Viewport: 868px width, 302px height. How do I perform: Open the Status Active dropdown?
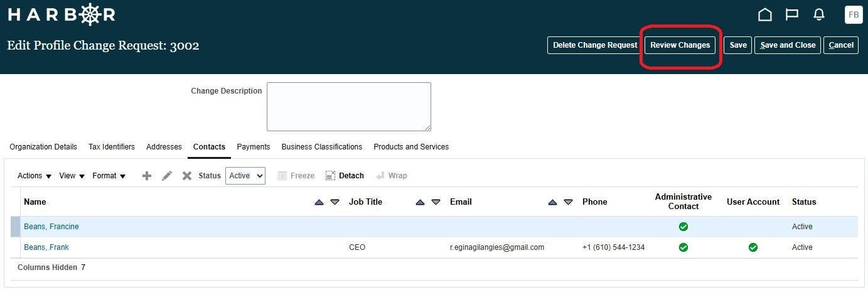point(245,176)
